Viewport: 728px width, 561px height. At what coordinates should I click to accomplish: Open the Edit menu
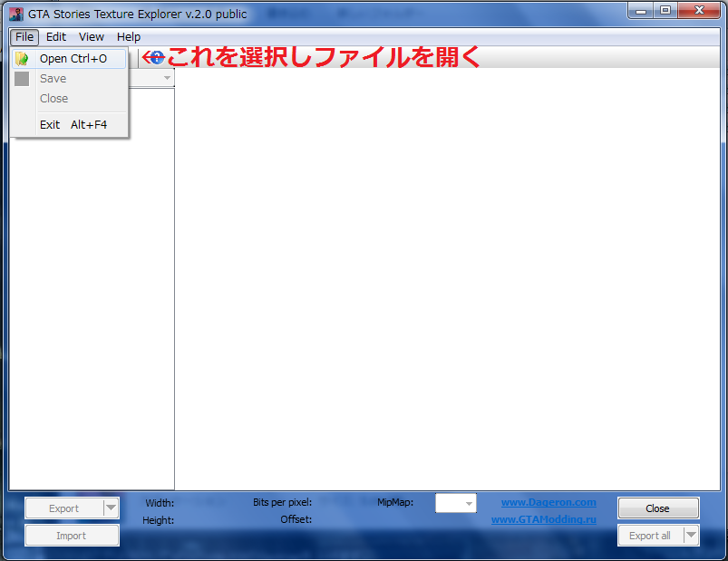pos(56,36)
